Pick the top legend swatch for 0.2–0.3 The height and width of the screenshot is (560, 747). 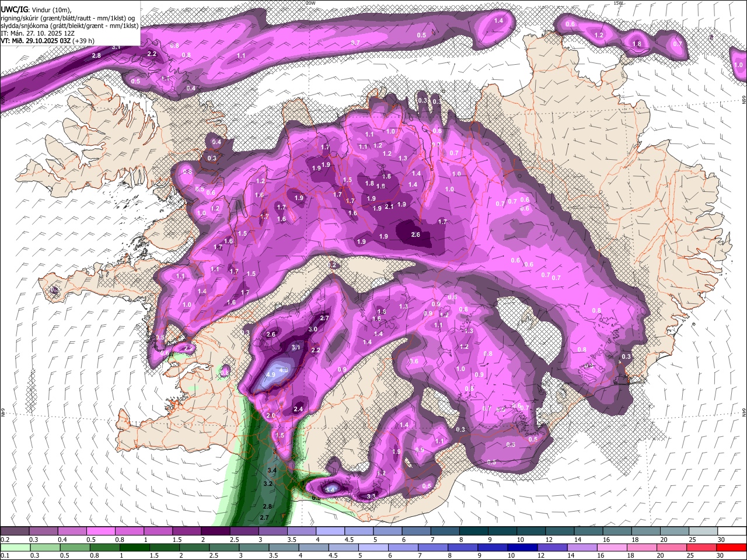pyautogui.click(x=16, y=531)
